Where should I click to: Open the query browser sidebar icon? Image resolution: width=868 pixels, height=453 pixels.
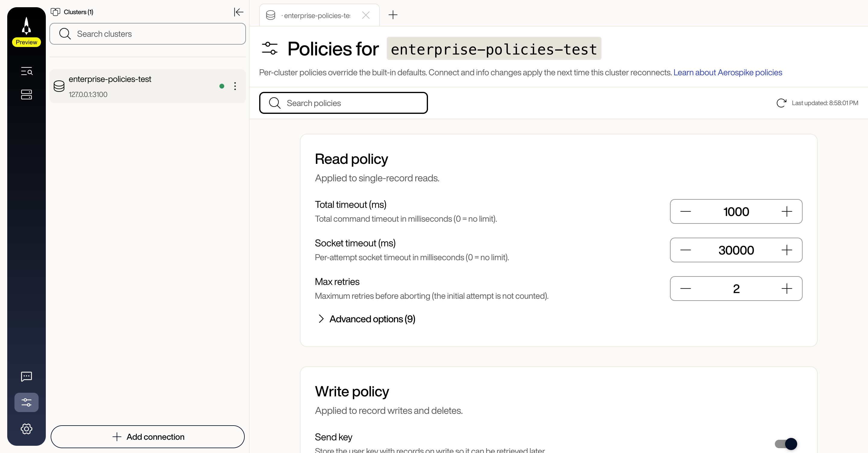coord(27,71)
